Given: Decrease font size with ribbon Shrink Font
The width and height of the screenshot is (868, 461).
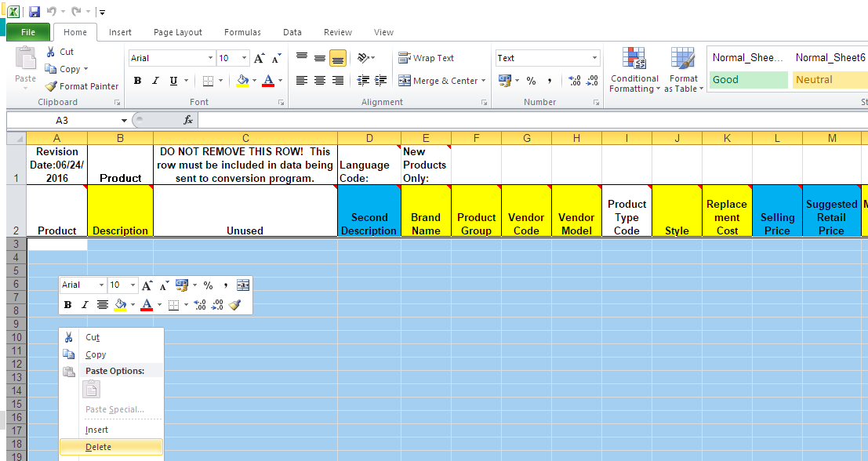Looking at the screenshot, I should pyautogui.click(x=276, y=58).
